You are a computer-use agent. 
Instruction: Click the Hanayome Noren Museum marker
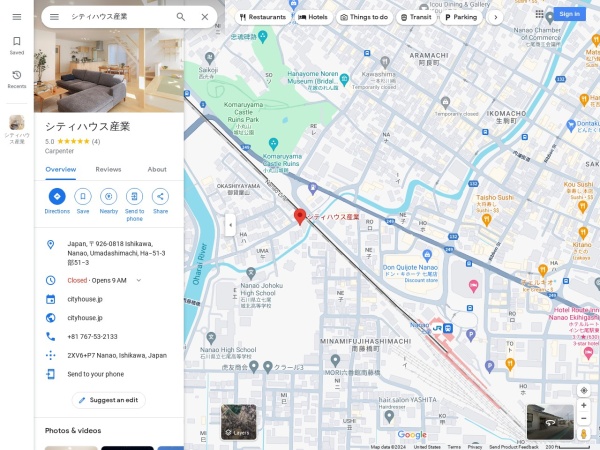(x=344, y=80)
